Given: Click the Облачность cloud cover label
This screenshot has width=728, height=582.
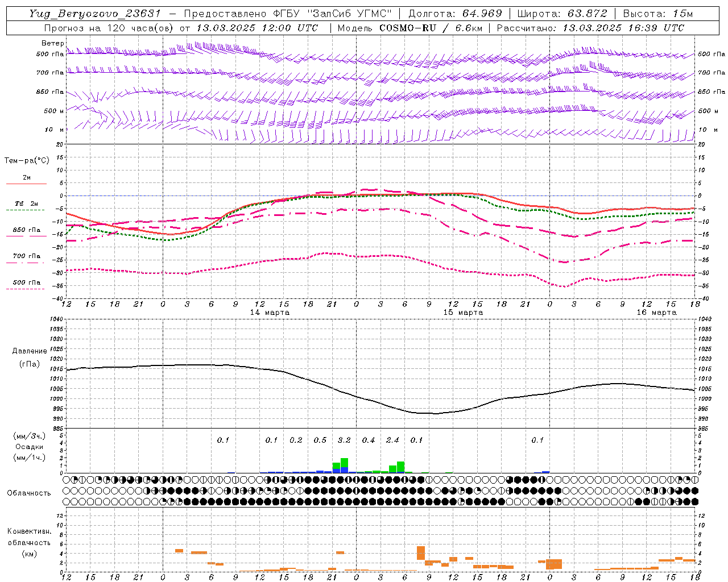Looking at the screenshot, I should [29, 493].
